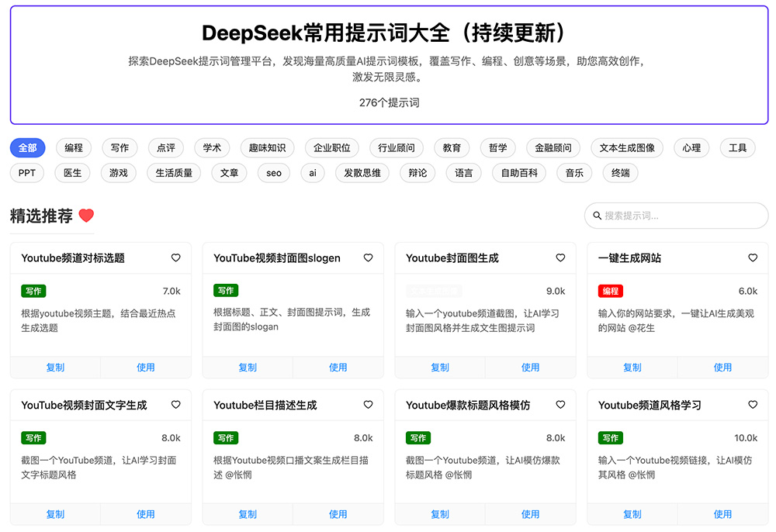Favorite the YouTube视频封面文字生成 card heart

(x=175, y=405)
